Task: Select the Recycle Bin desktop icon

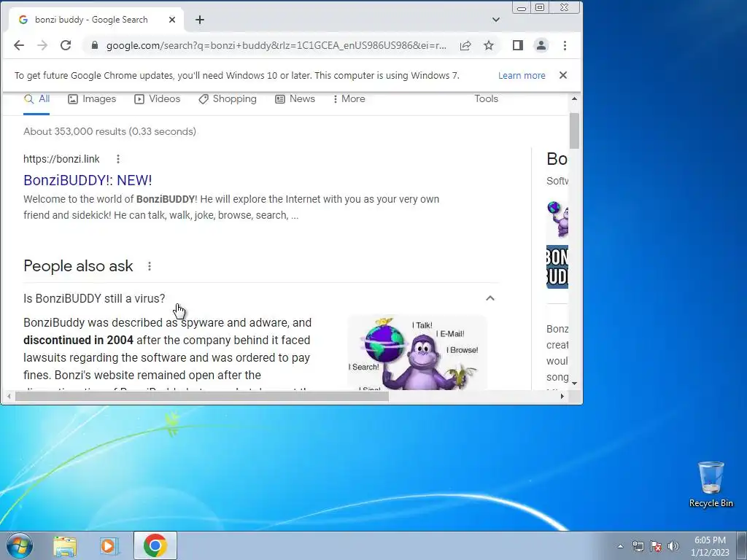Action: tap(711, 485)
